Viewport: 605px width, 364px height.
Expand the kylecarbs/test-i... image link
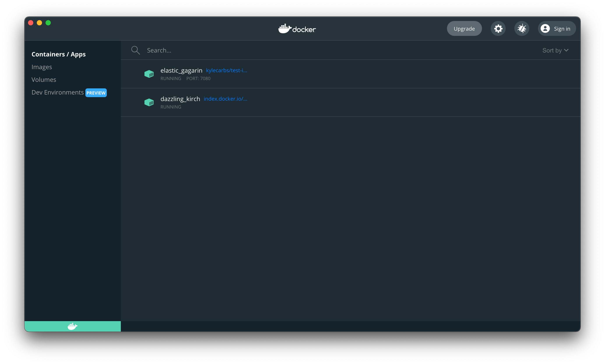227,70
